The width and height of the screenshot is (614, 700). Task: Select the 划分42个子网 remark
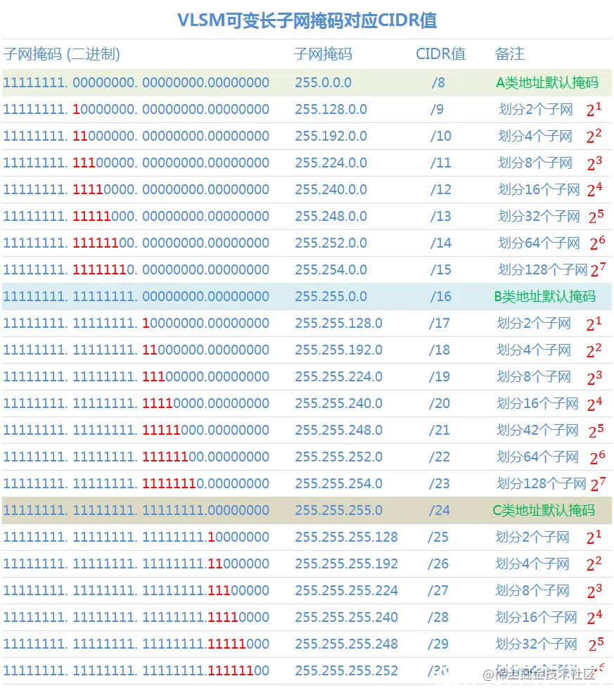pyautogui.click(x=537, y=431)
